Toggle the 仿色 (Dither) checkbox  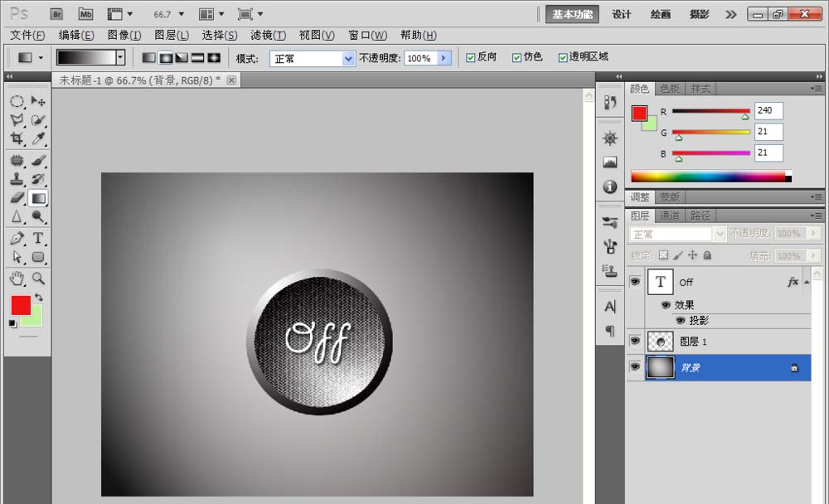tap(516, 57)
